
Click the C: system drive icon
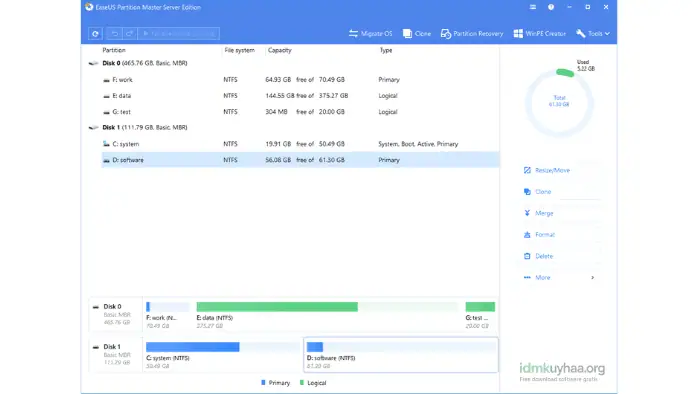coord(106,144)
